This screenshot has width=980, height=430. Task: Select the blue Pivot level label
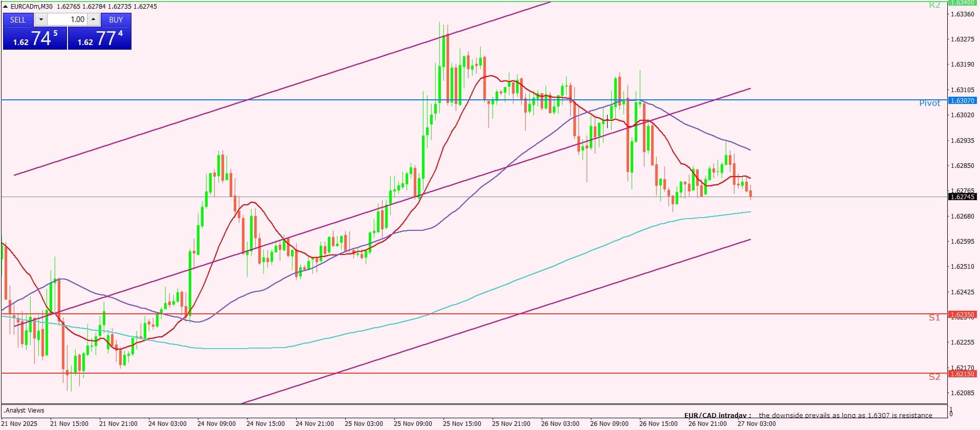929,103
